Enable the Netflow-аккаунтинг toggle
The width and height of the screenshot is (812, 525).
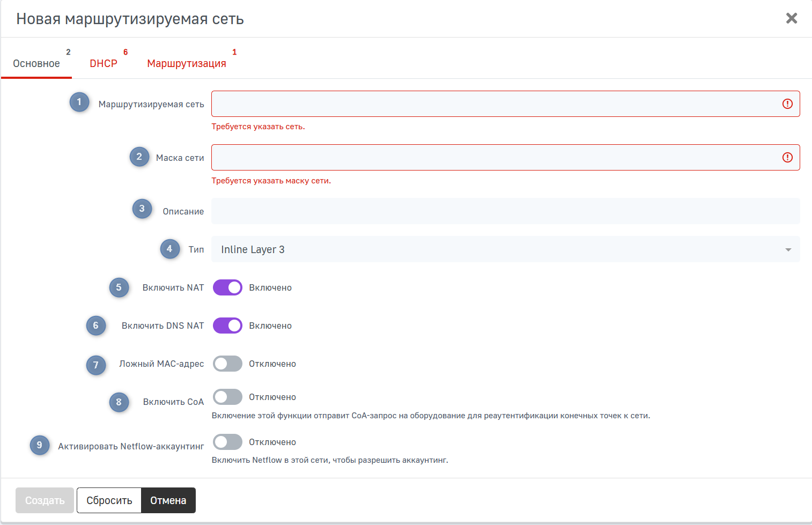[x=227, y=442]
